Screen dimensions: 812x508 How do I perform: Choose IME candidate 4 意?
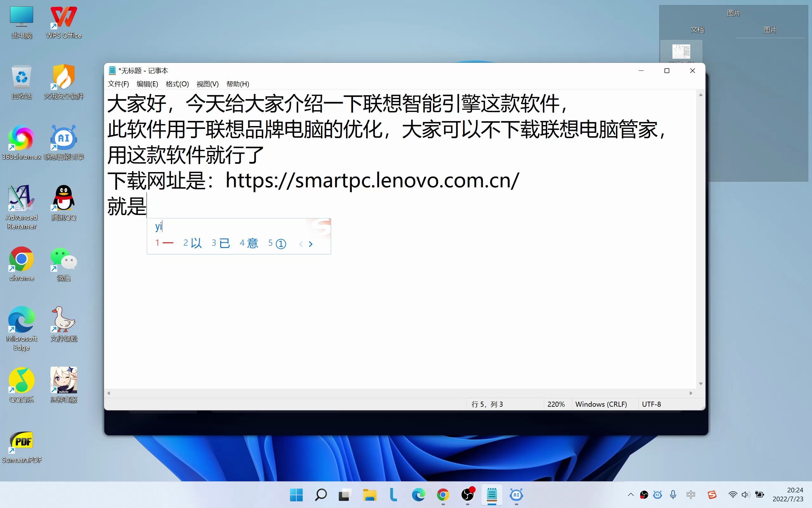(x=249, y=243)
